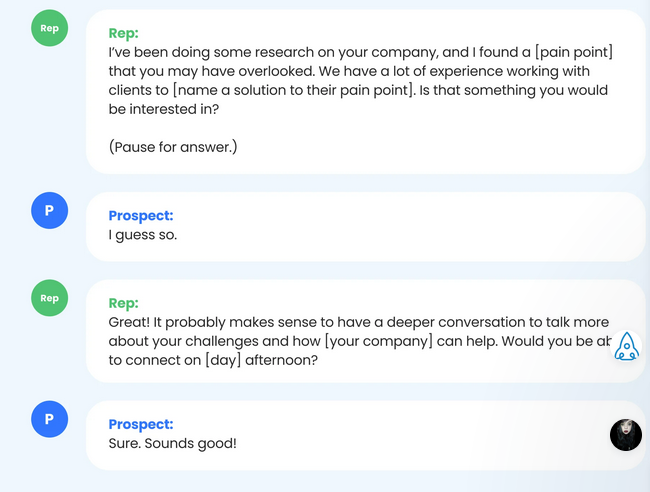This screenshot has height=492, width=650.
Task: Click the "Sure. Sounds good!" reply text
Action: coord(173,443)
